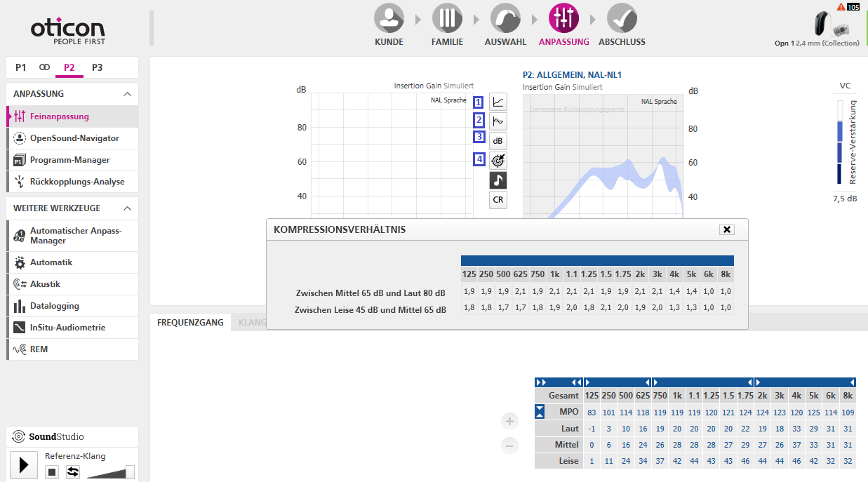The height and width of the screenshot is (482, 868).
Task: Collapse the ANPASSUNG section
Action: [x=127, y=94]
